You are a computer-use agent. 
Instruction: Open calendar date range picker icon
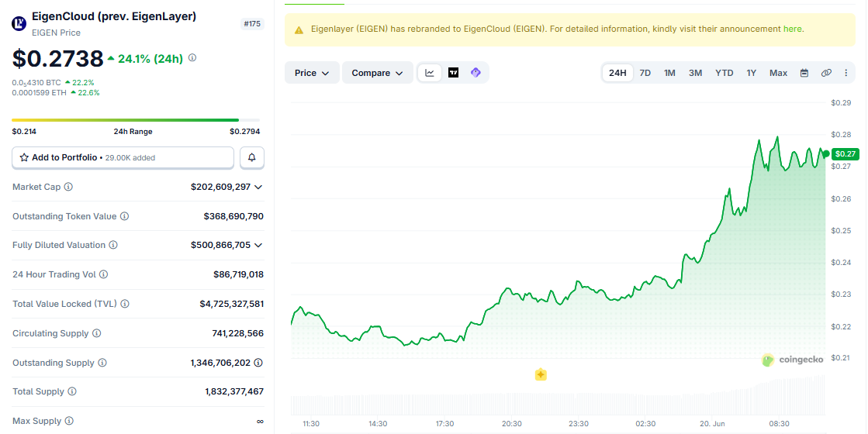tap(804, 73)
